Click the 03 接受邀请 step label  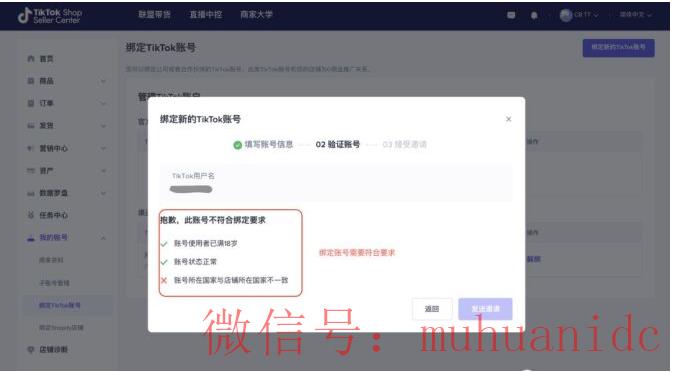point(405,145)
